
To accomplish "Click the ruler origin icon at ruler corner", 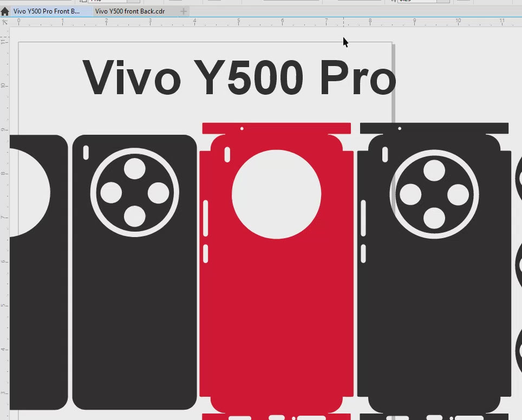I will coord(5,22).
